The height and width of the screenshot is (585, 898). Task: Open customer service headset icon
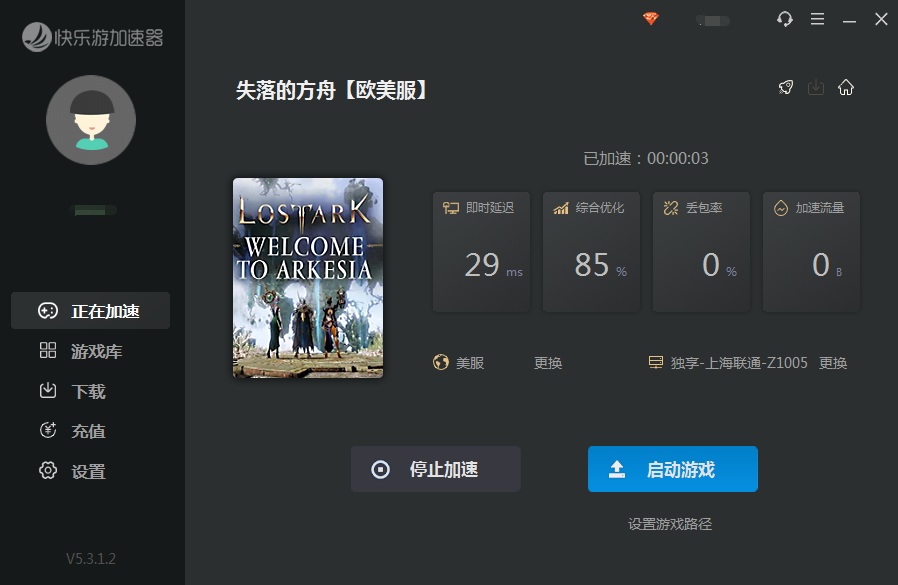pyautogui.click(x=785, y=19)
